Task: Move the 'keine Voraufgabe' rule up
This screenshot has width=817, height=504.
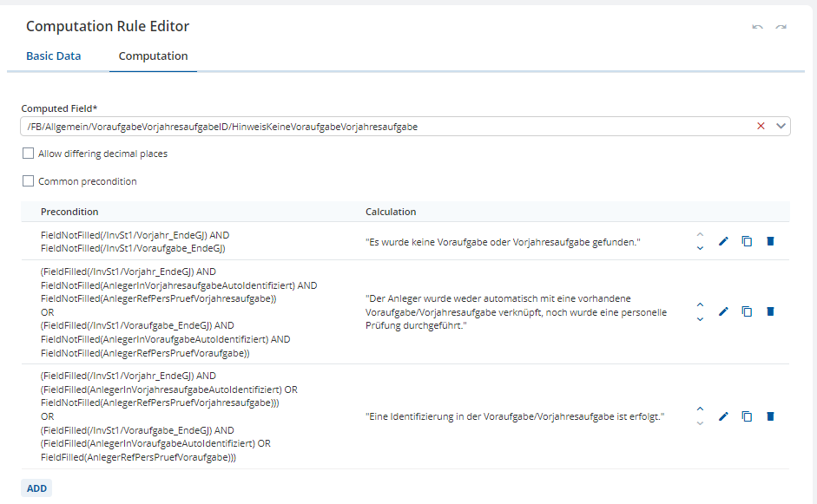Action: click(x=700, y=234)
